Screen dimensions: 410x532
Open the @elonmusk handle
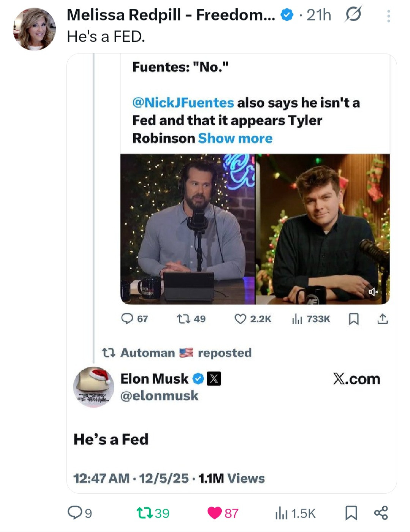coord(159,396)
